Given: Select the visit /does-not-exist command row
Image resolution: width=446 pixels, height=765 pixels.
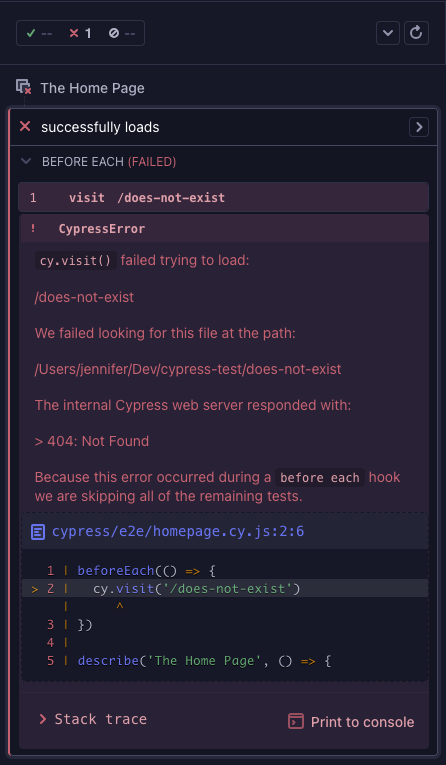Looking at the screenshot, I should [x=223, y=198].
